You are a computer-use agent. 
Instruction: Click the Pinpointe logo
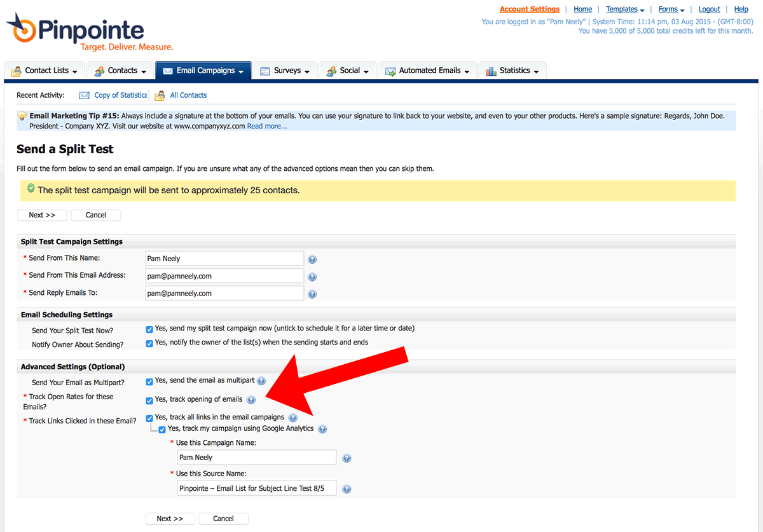pyautogui.click(x=89, y=31)
